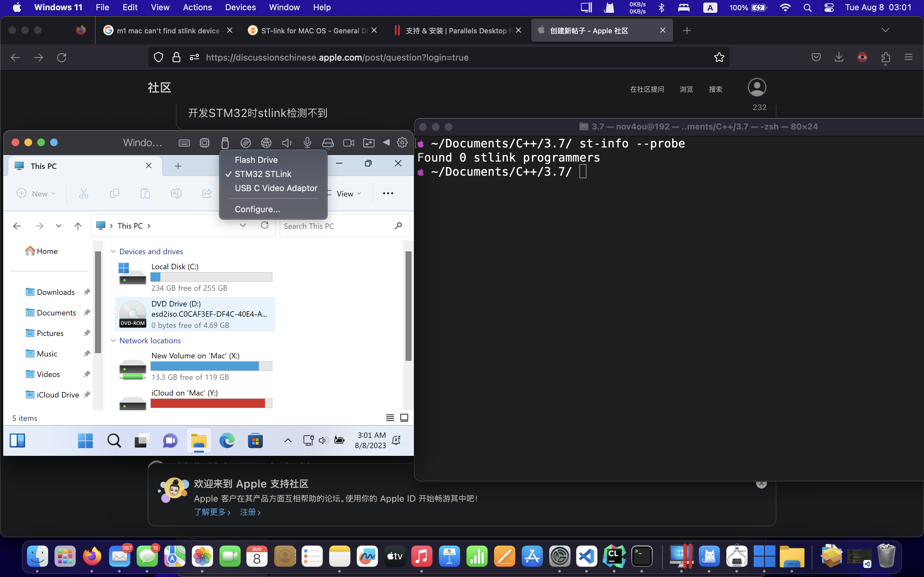
Task: Click the Parallels camera icon
Action: coord(349,143)
